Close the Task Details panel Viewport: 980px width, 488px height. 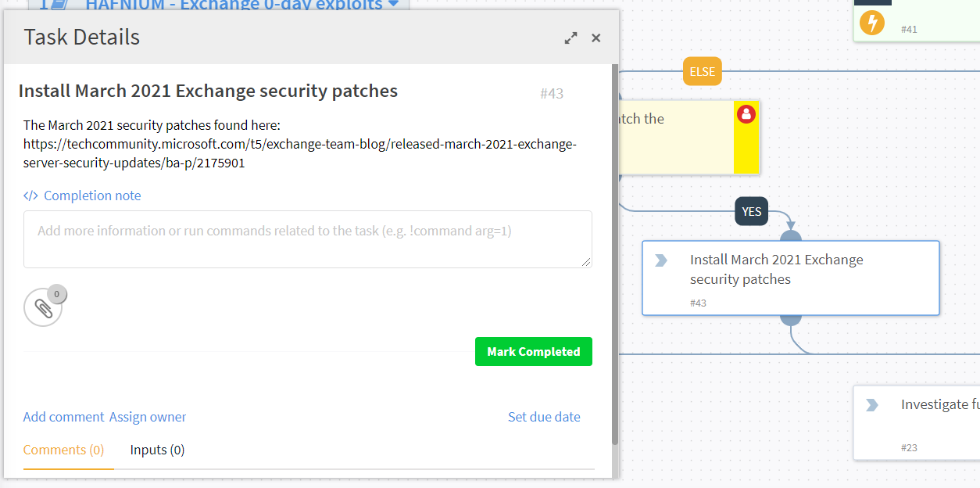pyautogui.click(x=596, y=38)
